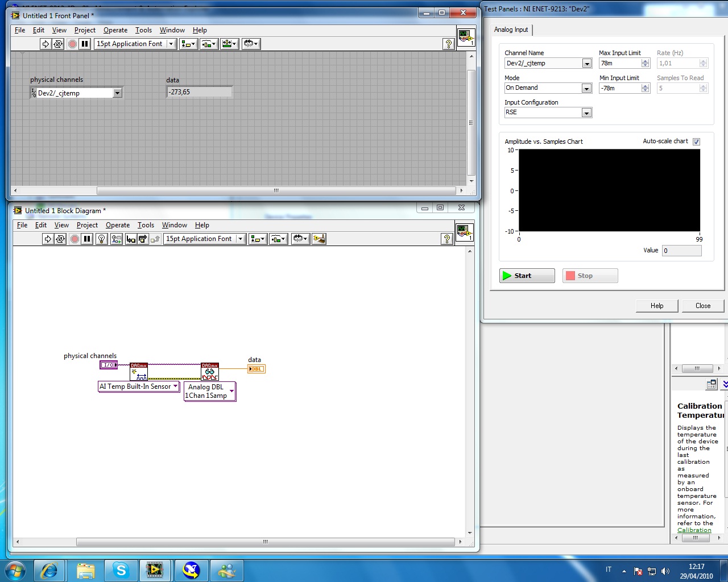Expand Input Configuration dropdown showing RSE
Screen dimensions: 728x582
pos(587,113)
